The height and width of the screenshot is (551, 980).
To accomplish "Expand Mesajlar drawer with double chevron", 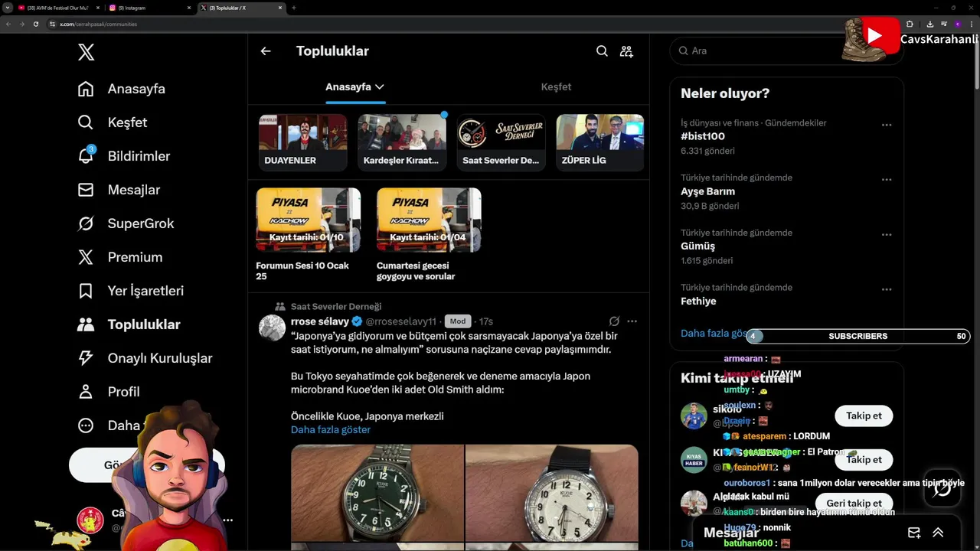I will point(938,533).
